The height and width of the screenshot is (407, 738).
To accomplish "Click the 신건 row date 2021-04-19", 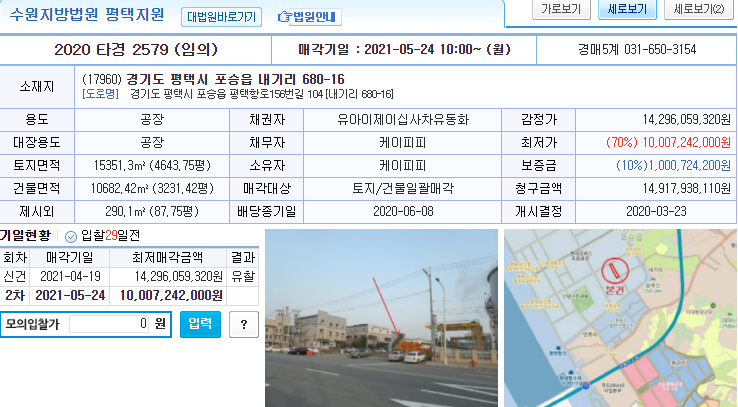I will click(x=70, y=277).
